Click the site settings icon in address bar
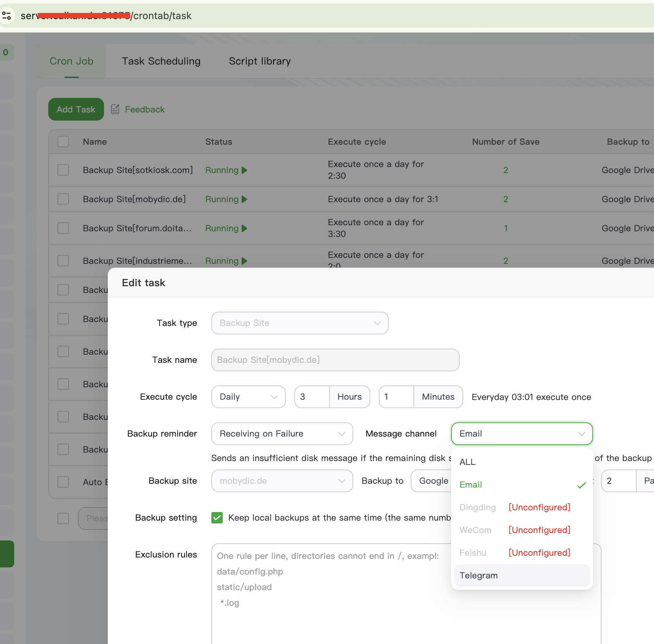The height and width of the screenshot is (644, 654). coord(6,16)
